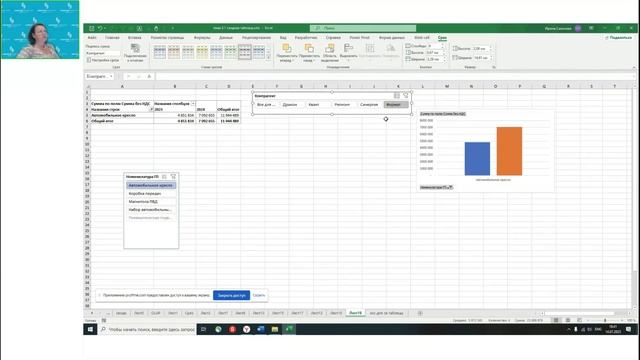Click the blue Закрыть доступ button
640x360 pixels.
click(231, 295)
